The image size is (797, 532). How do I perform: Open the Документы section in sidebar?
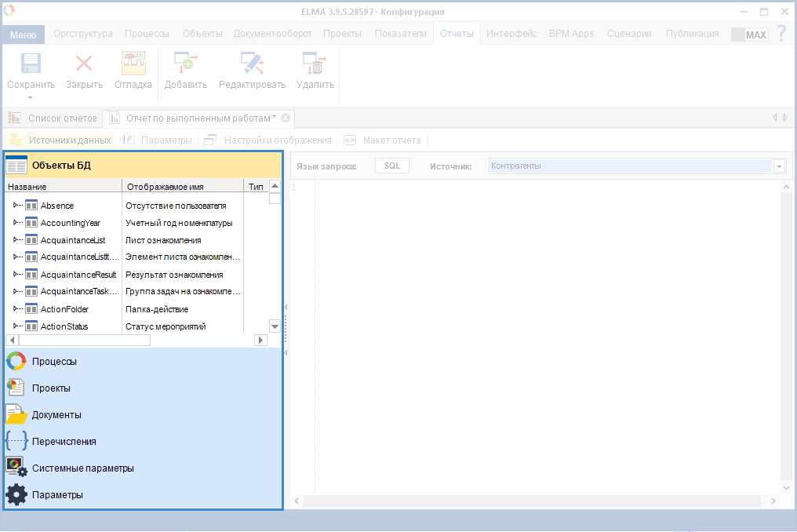[x=56, y=415]
